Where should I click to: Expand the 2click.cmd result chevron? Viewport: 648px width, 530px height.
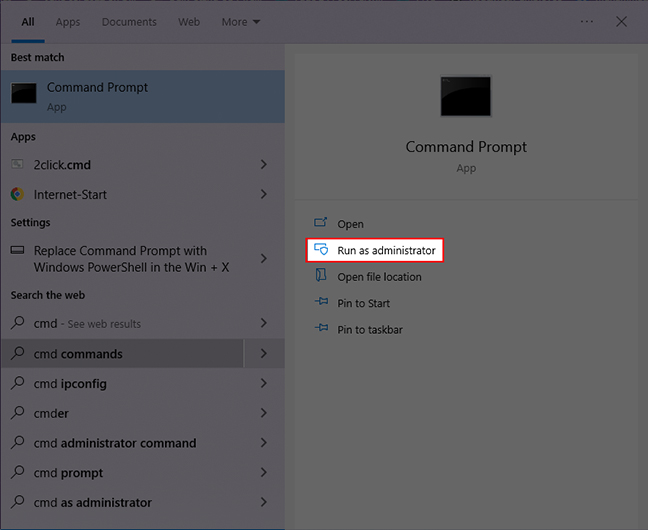(263, 165)
